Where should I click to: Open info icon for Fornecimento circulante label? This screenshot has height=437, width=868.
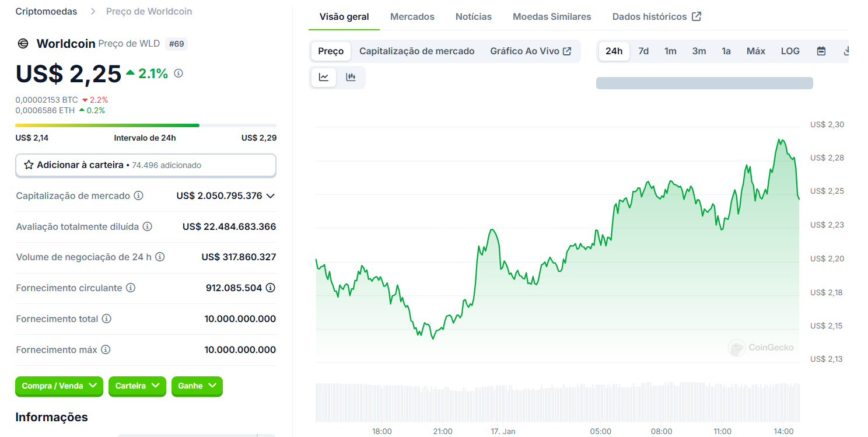tap(131, 288)
